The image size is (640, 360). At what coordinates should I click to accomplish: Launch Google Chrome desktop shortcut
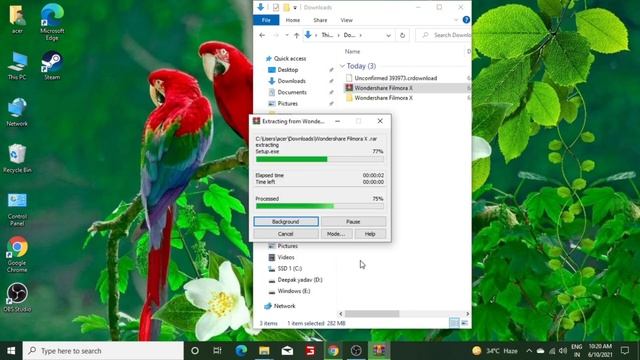tap(17, 255)
